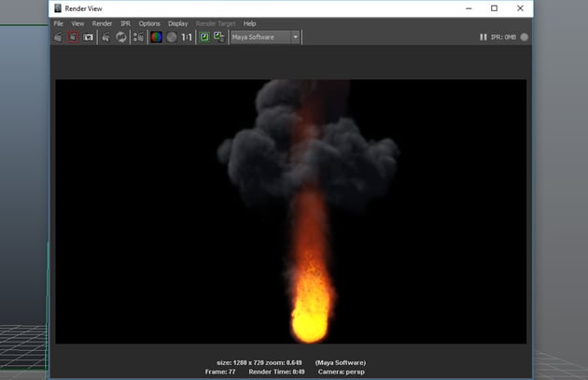Click the 'Camera: persp' status text
Image resolution: width=588 pixels, height=380 pixels.
point(342,372)
